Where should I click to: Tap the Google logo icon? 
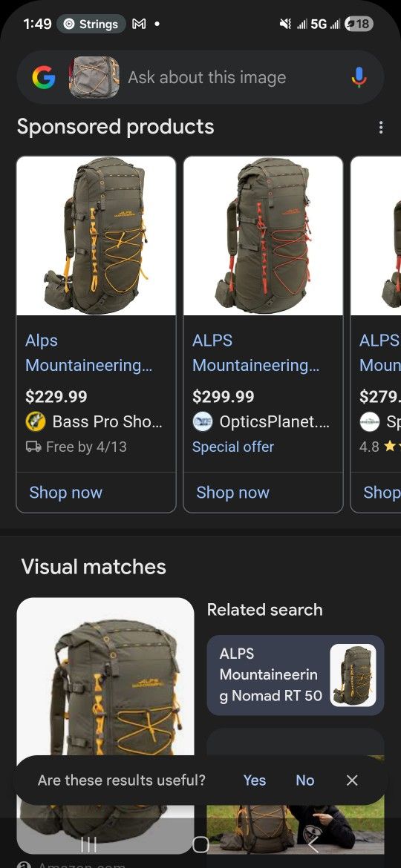(x=44, y=77)
